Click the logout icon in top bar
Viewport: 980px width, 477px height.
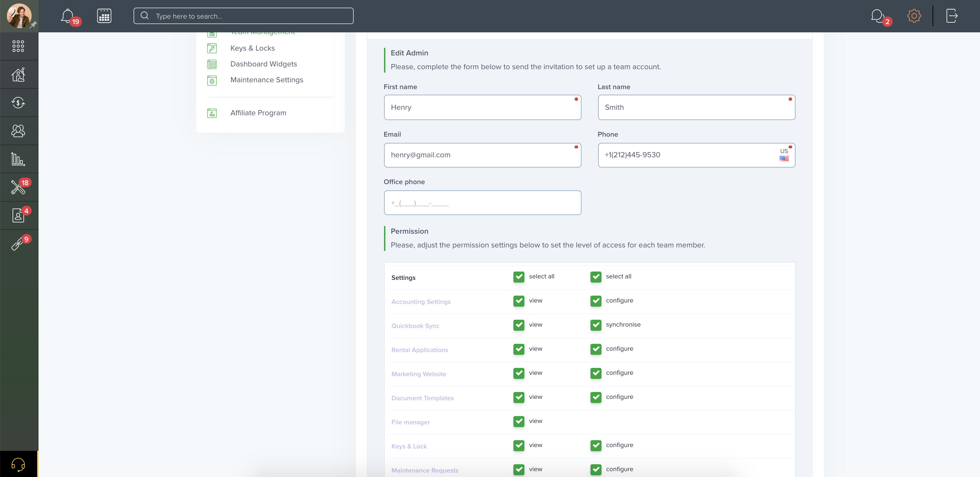tap(951, 16)
